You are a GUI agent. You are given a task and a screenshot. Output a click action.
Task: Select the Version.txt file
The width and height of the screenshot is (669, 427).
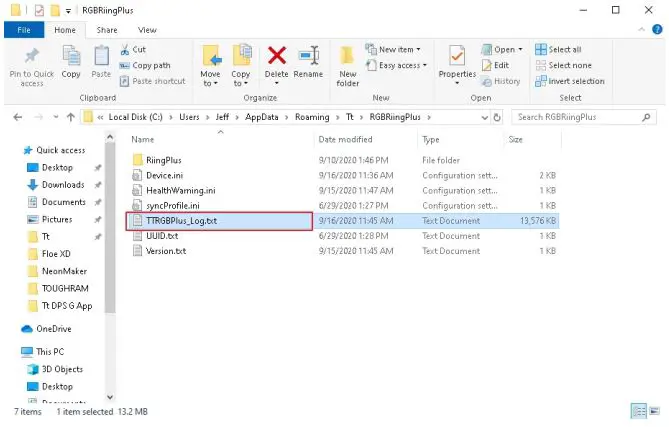click(x=166, y=251)
